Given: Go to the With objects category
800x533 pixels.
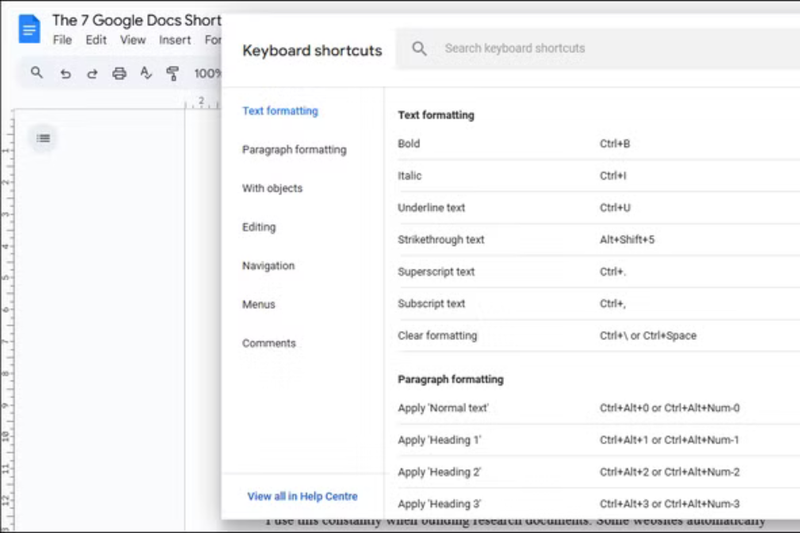Looking at the screenshot, I should [272, 188].
